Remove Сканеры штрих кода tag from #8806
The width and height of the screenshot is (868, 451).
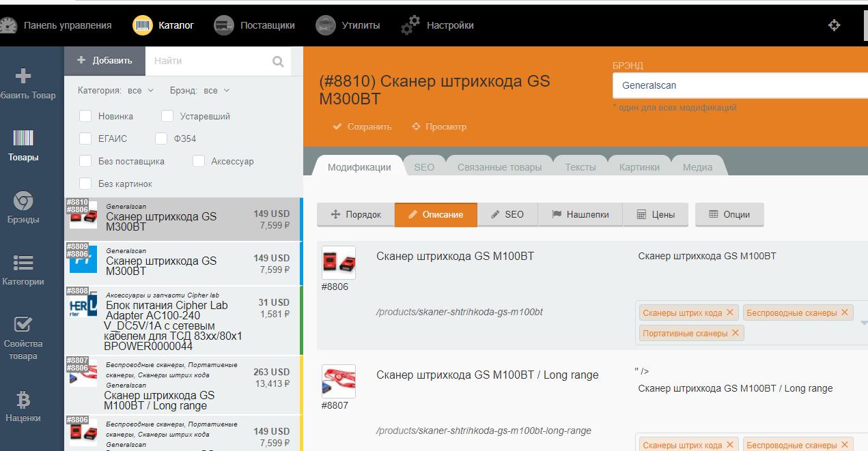coord(729,312)
